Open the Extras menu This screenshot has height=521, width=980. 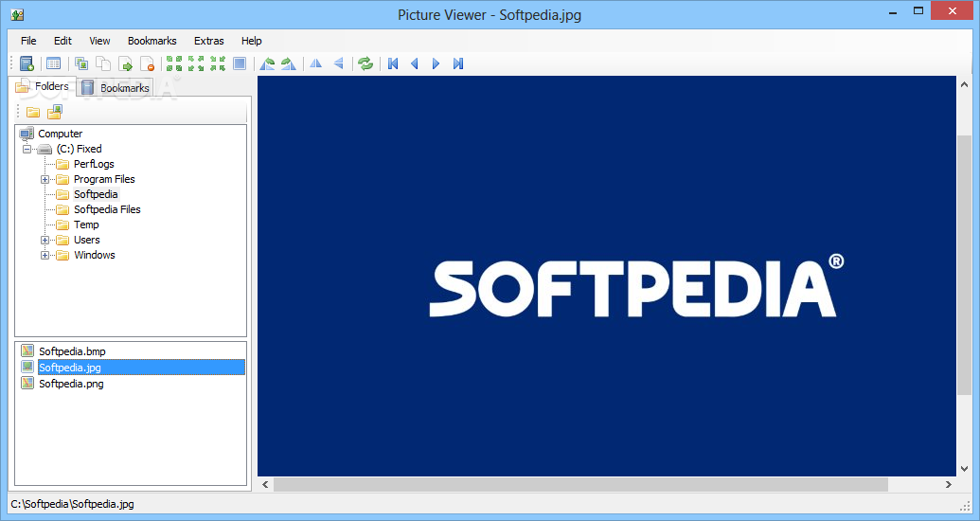208,41
